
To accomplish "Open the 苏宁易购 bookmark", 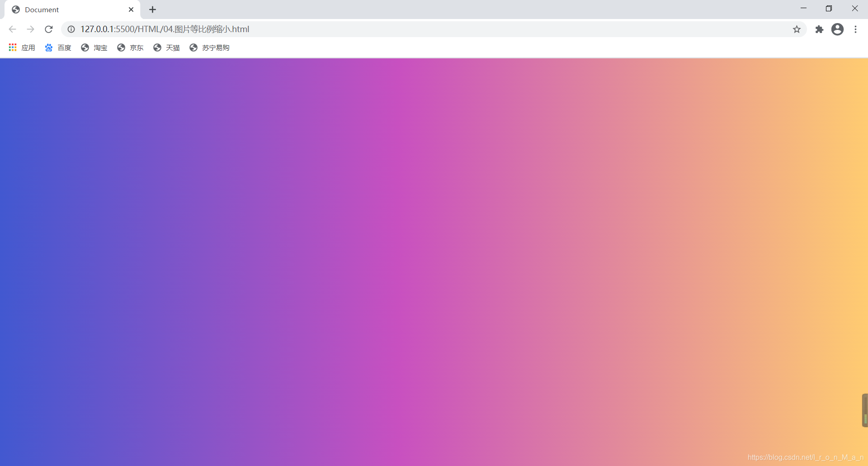I will click(209, 48).
